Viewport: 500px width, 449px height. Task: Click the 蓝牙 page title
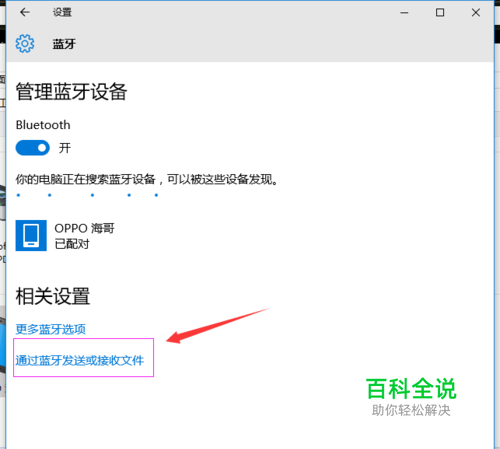click(64, 44)
